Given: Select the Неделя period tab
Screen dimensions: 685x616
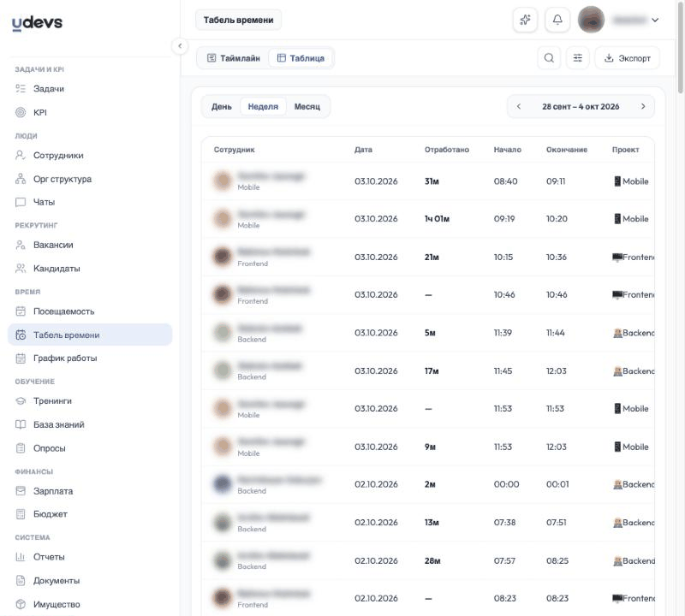Looking at the screenshot, I should (263, 107).
